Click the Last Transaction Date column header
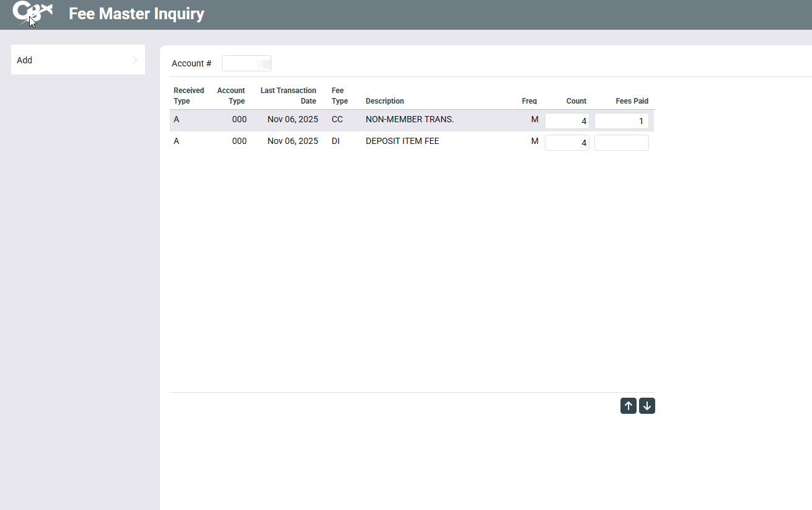This screenshot has width=812, height=510. click(x=288, y=96)
